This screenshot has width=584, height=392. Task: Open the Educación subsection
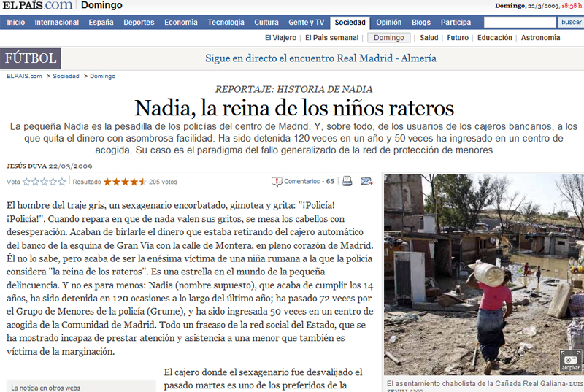click(x=495, y=38)
